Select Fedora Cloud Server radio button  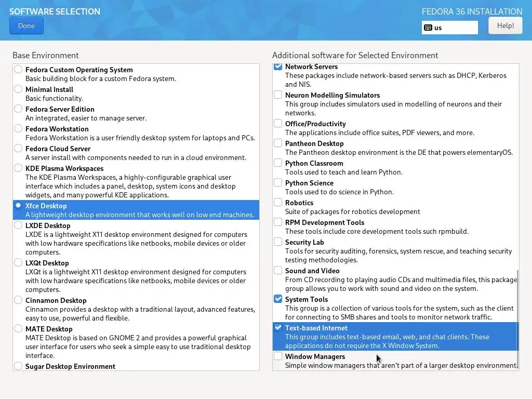[x=18, y=148]
